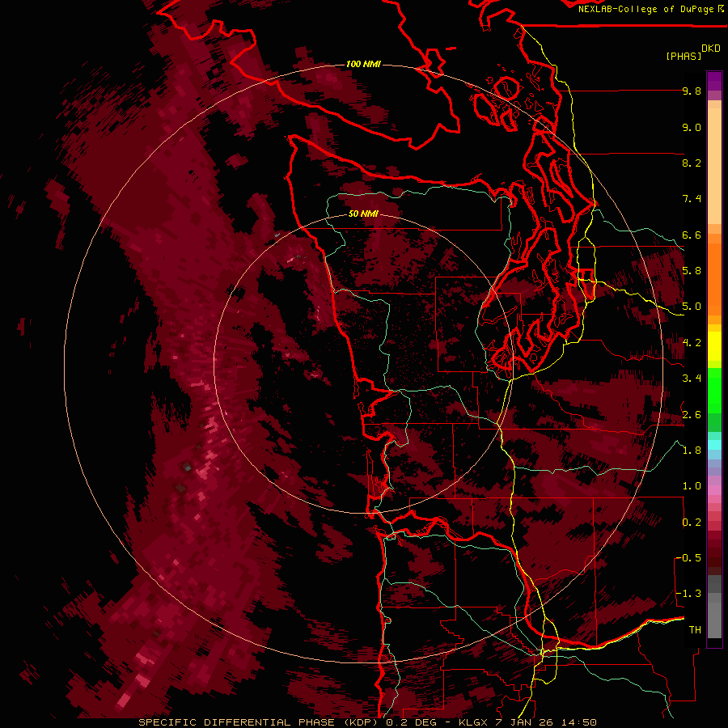The image size is (728, 728).
Task: Click the 6.6 scale value
Action: click(692, 235)
